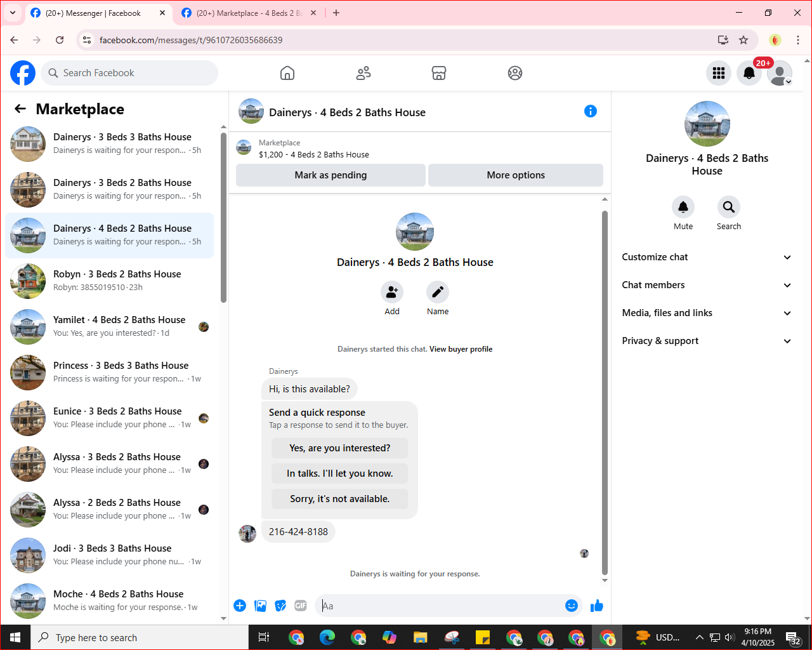Toggle the conversation information icon
The height and width of the screenshot is (650, 812).
pos(591,111)
